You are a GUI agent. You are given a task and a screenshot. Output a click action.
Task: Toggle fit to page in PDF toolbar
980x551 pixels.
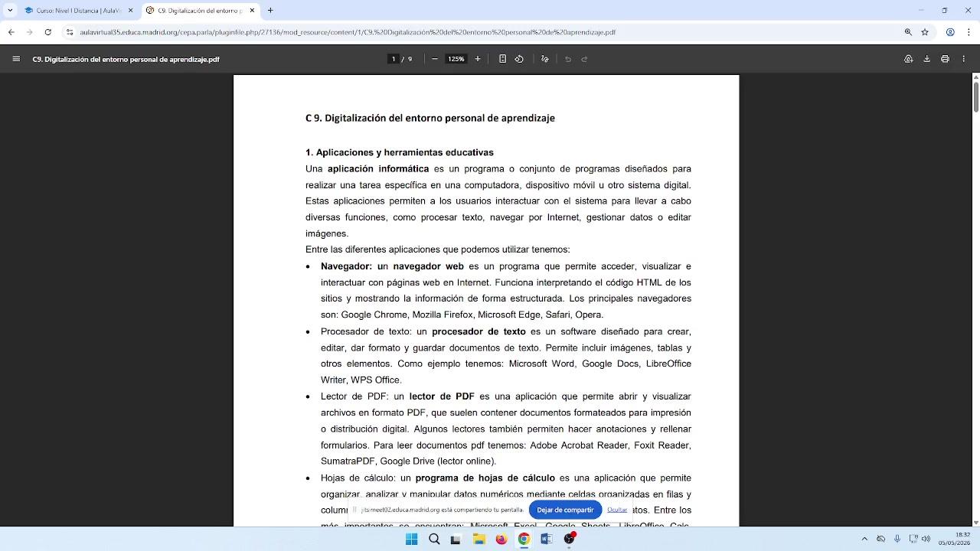[x=502, y=59]
